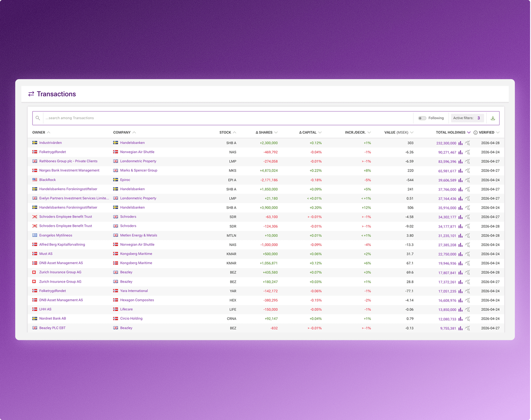Toggle the Following switch
The height and width of the screenshot is (420, 531).
tap(422, 118)
